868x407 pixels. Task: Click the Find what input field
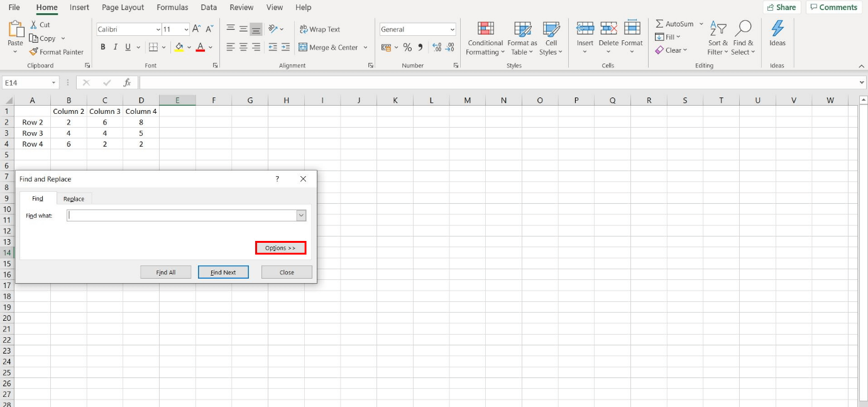tap(182, 215)
